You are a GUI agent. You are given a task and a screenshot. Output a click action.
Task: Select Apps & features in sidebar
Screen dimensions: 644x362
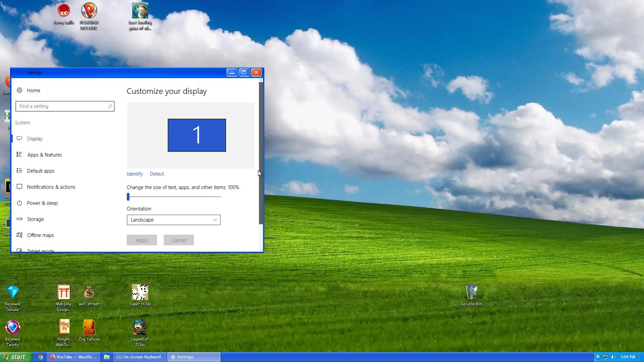point(45,155)
